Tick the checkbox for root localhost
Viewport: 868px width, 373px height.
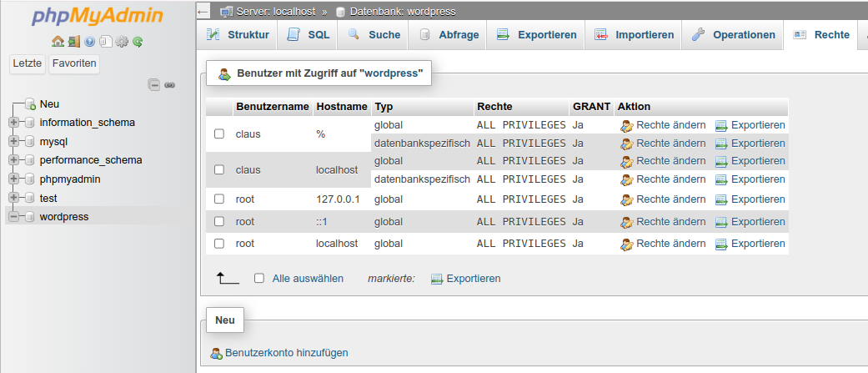click(219, 244)
